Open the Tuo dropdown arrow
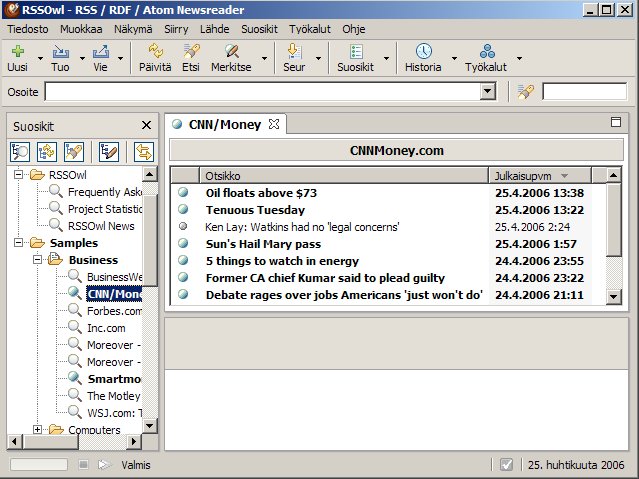The width and height of the screenshot is (639, 479). 82,59
